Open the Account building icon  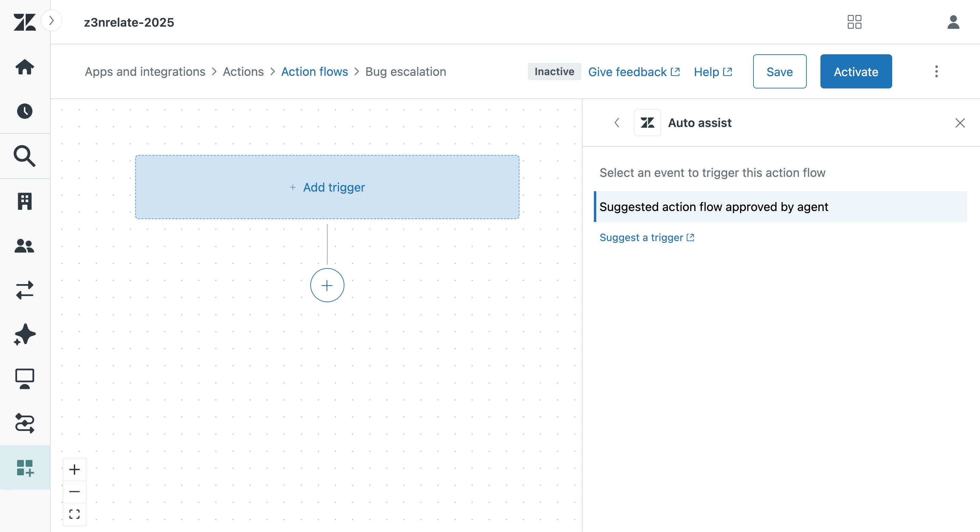pyautogui.click(x=25, y=201)
